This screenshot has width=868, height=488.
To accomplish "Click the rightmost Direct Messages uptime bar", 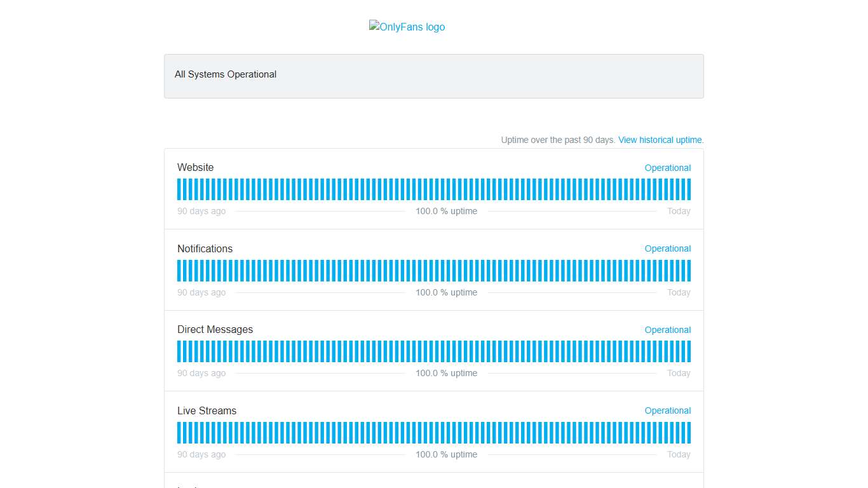I will pyautogui.click(x=688, y=351).
